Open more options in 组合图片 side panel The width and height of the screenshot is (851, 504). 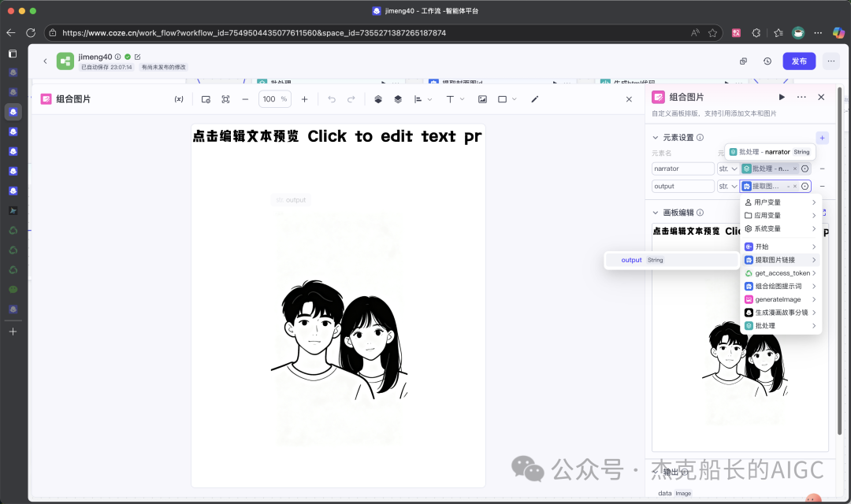(x=801, y=97)
